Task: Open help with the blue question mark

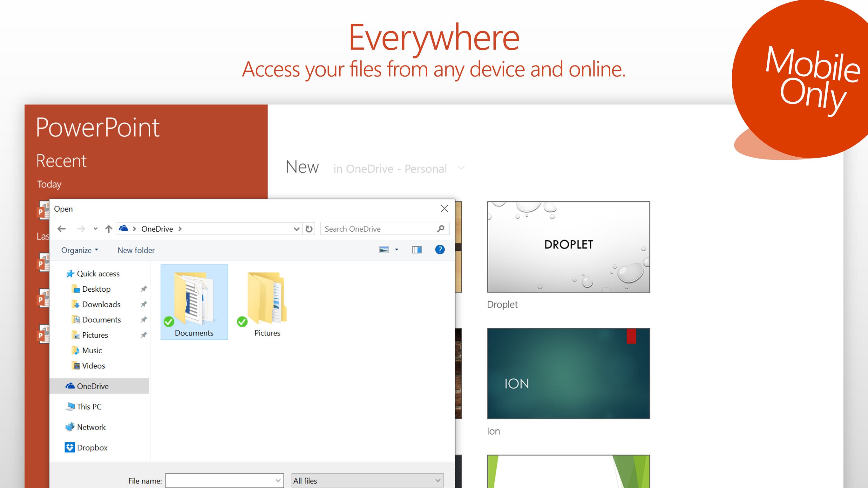Action: (x=440, y=250)
